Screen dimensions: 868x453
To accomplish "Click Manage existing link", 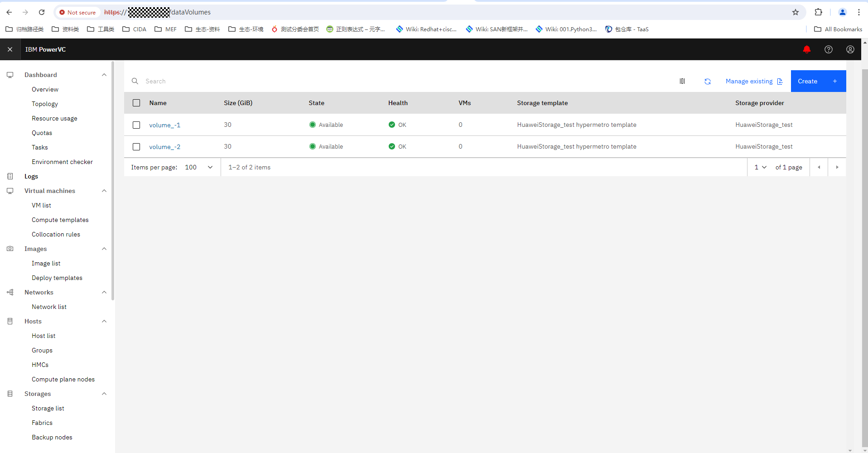I will (x=754, y=81).
